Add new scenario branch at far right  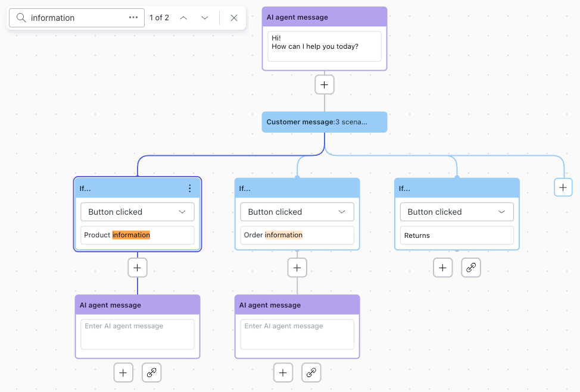563,187
